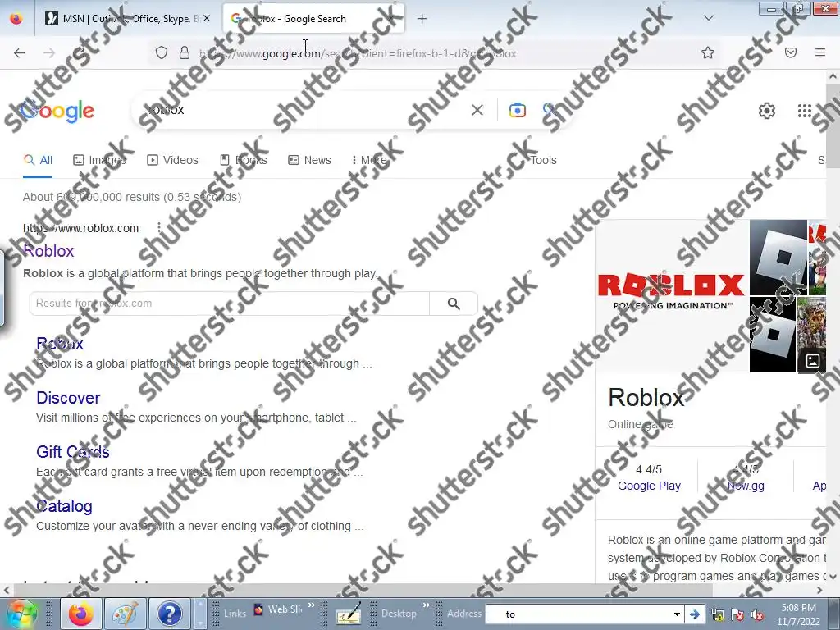Click the disabled forward navigation arrow

coord(49,52)
